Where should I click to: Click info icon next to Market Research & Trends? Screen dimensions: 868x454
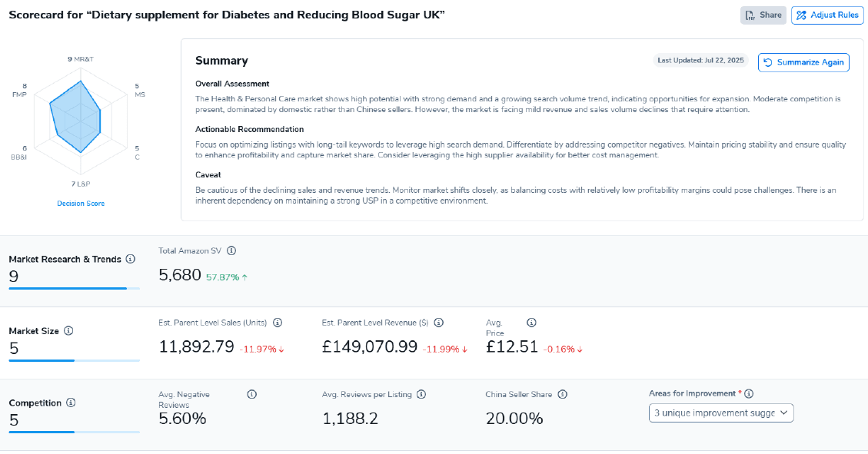tap(131, 260)
